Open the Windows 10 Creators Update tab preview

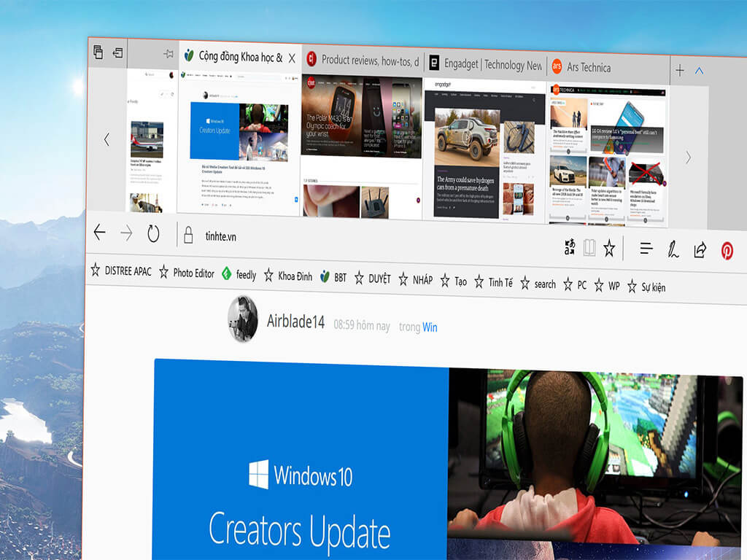[x=239, y=144]
